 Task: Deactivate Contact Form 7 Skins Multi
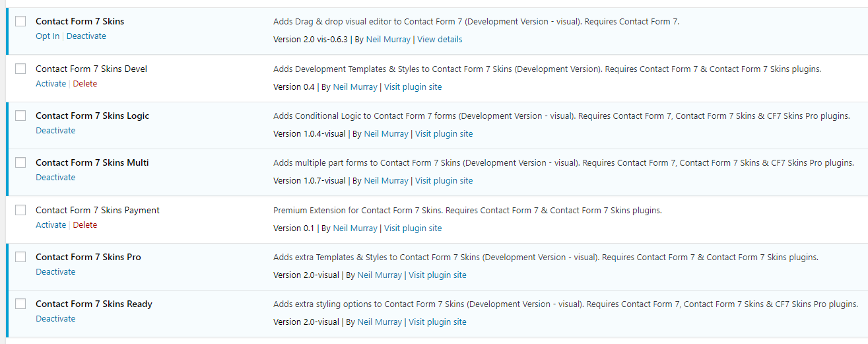(x=55, y=178)
